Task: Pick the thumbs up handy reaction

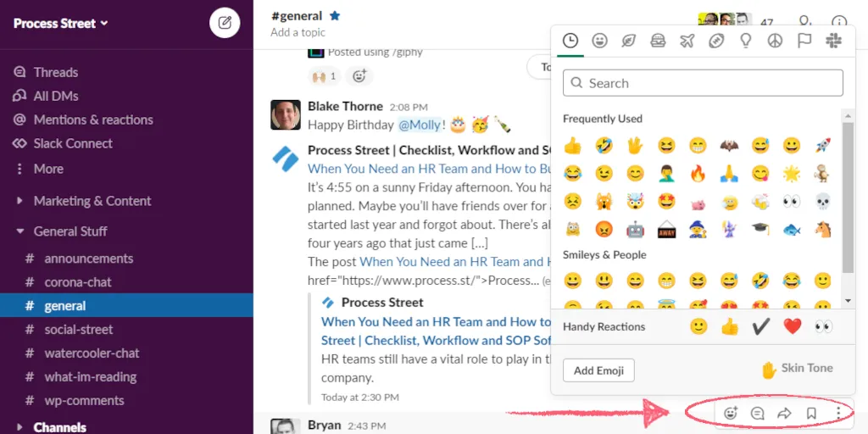Action: [x=730, y=326]
